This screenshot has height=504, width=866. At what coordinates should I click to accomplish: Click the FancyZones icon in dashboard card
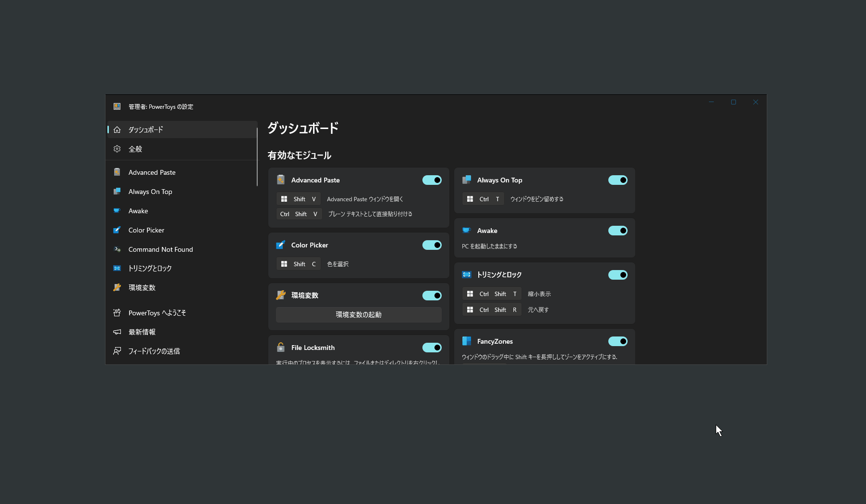click(467, 341)
